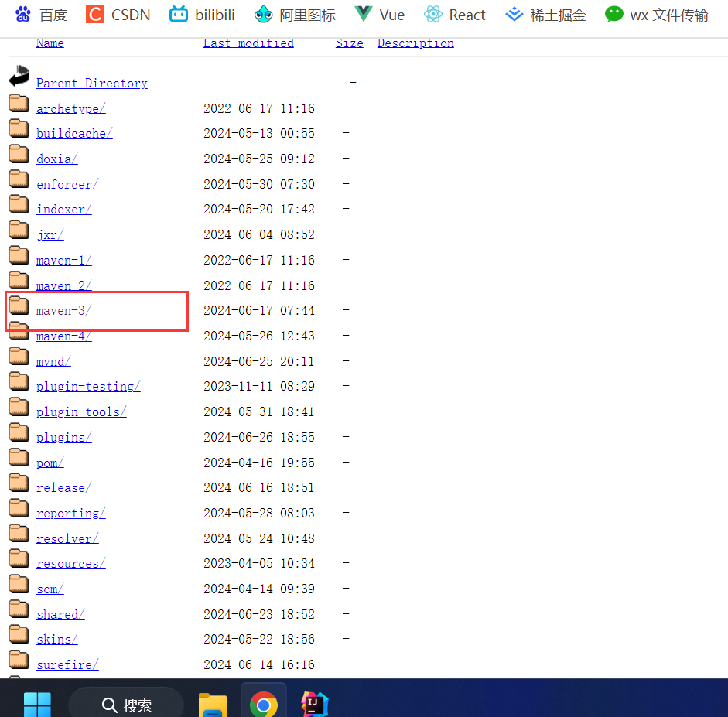
Task: Click the folder icon beside jxr/
Action: (x=19, y=229)
